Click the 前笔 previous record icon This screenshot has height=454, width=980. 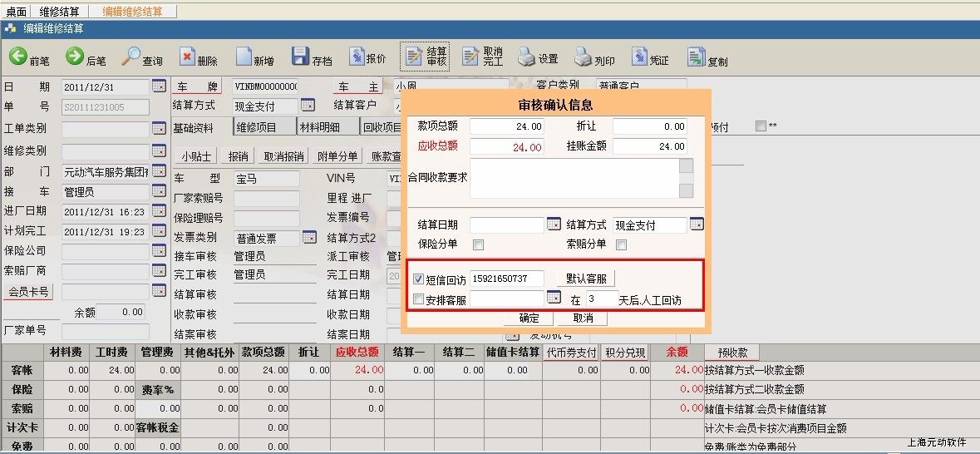point(18,57)
